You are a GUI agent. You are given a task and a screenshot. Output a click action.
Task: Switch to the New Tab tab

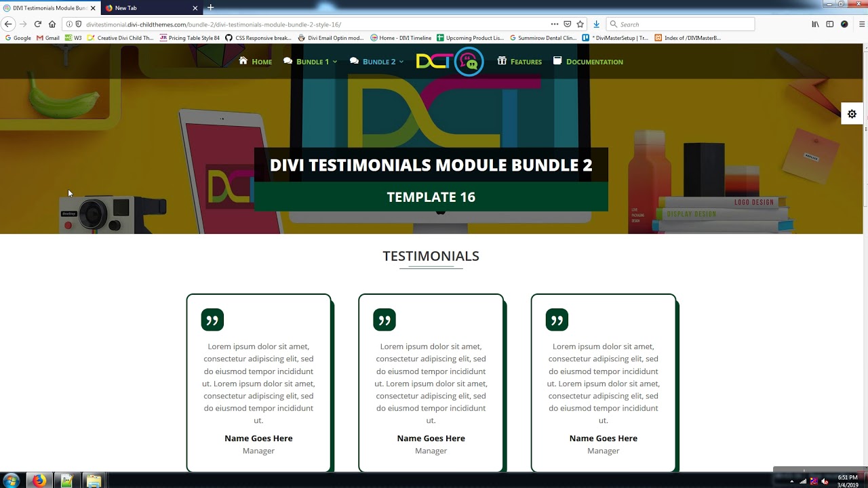coord(152,8)
